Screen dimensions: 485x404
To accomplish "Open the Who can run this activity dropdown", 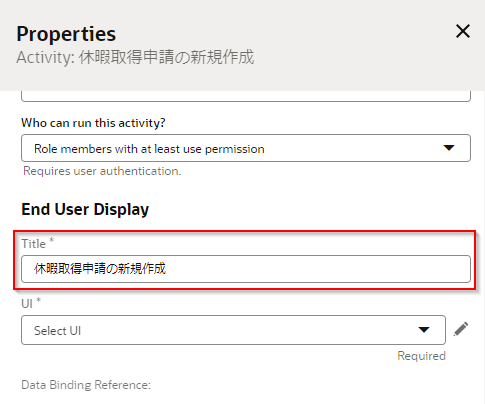I will (x=246, y=148).
